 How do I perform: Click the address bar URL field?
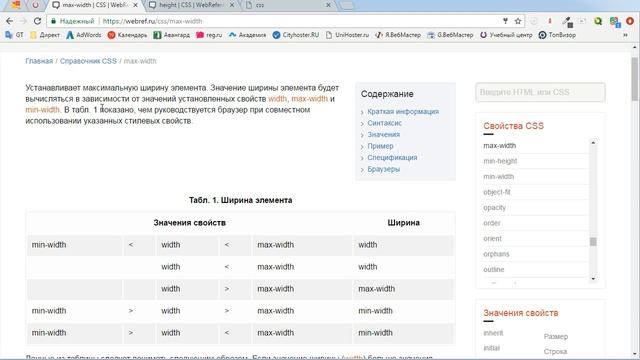click(x=286, y=21)
